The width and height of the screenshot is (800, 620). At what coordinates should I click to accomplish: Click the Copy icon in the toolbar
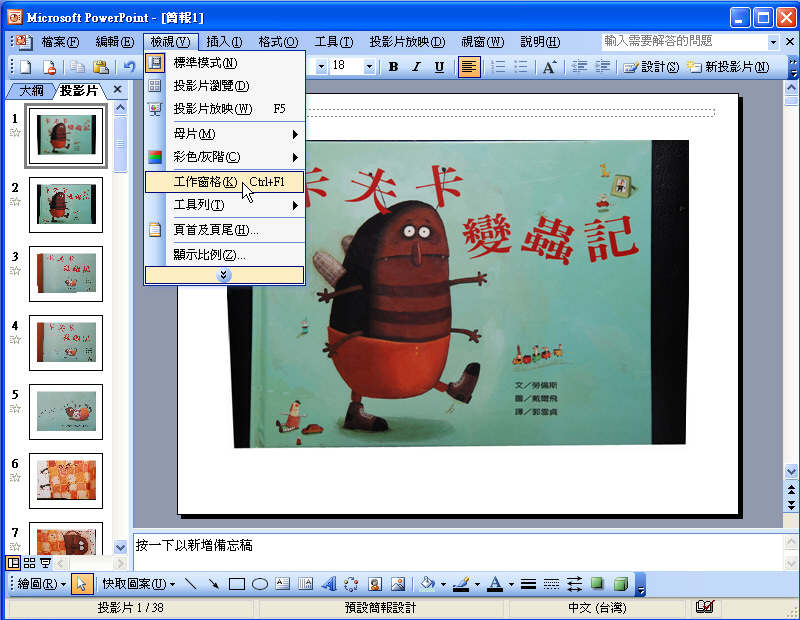pyautogui.click(x=77, y=67)
